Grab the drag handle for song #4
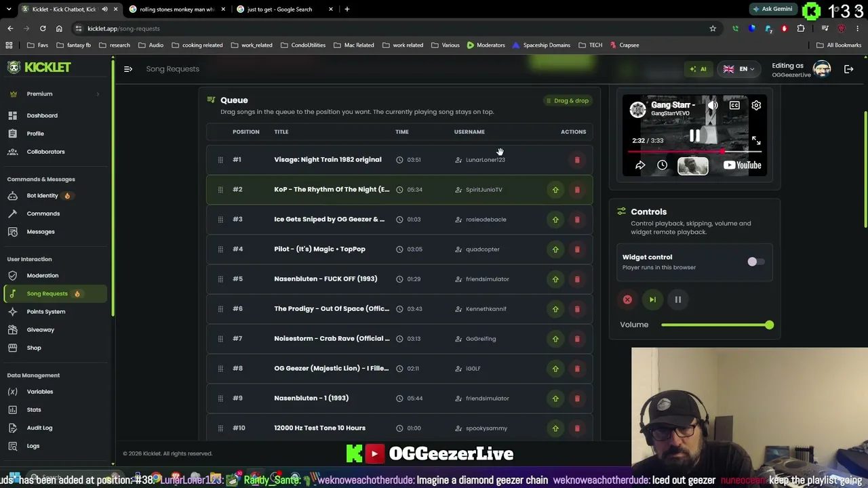Viewport: 868px width, 488px height. (220, 249)
